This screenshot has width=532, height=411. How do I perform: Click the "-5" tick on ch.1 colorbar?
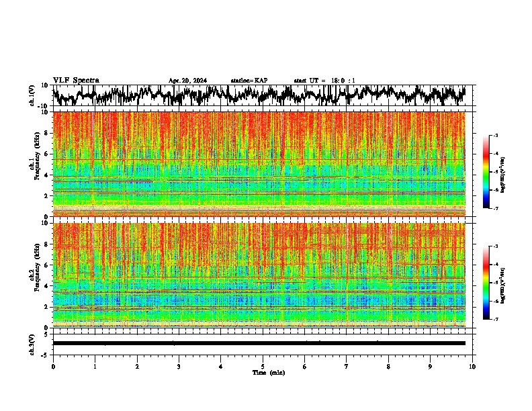(x=495, y=172)
